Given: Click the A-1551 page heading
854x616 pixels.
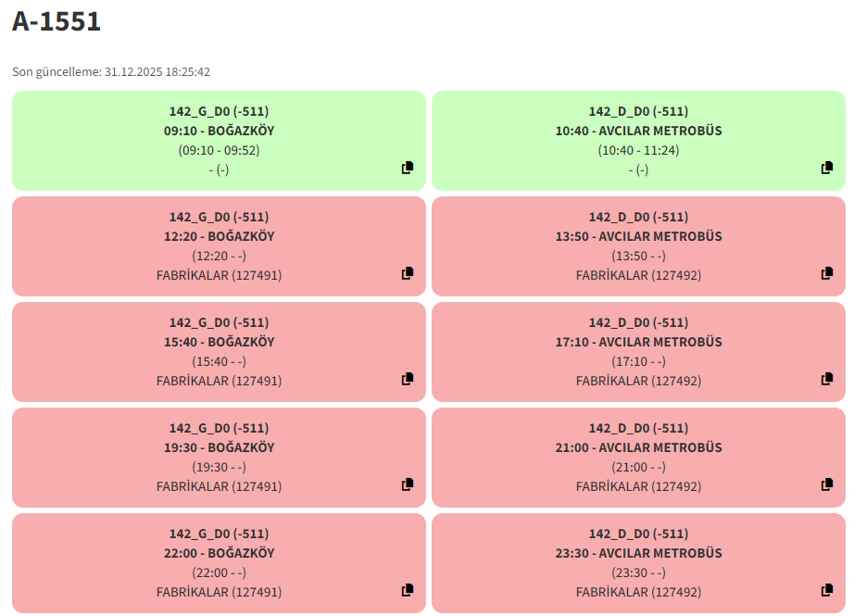Looking at the screenshot, I should click(x=57, y=22).
